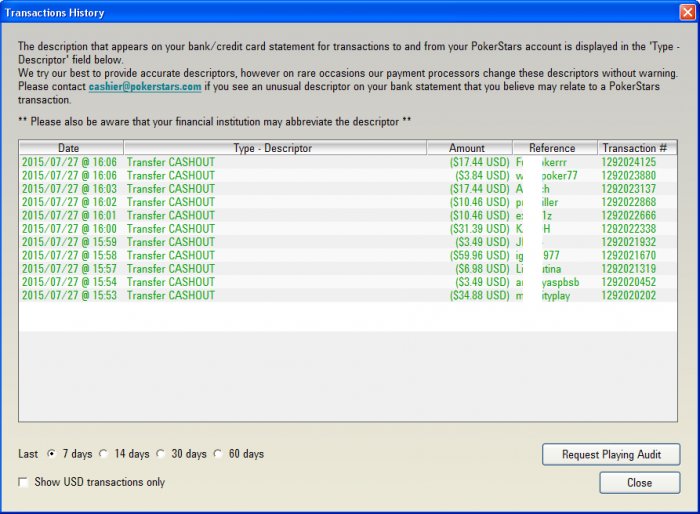Sort by Transaction # column header

click(637, 148)
